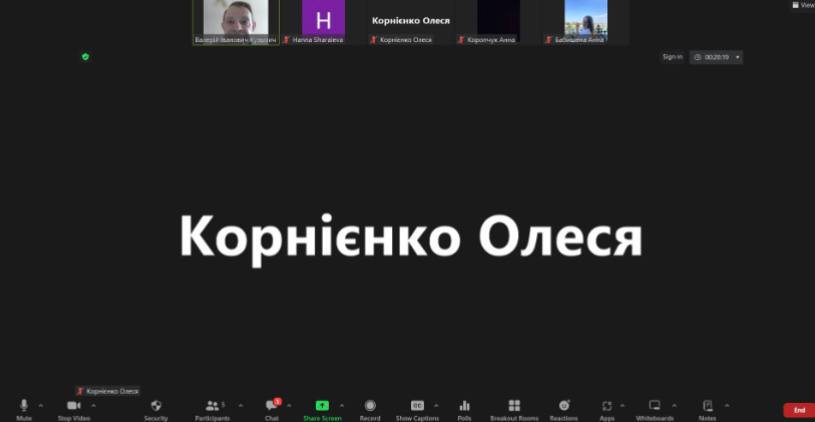Open the Participants panel

[213, 410]
